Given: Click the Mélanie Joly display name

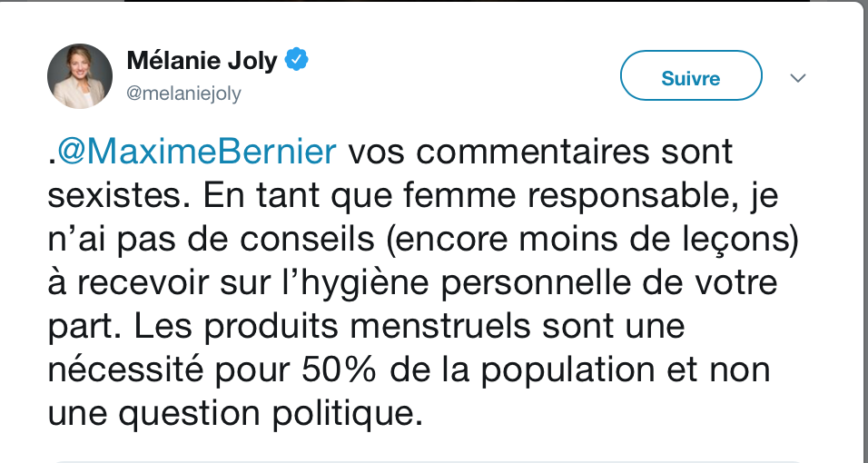Looking at the screenshot, I should (202, 60).
